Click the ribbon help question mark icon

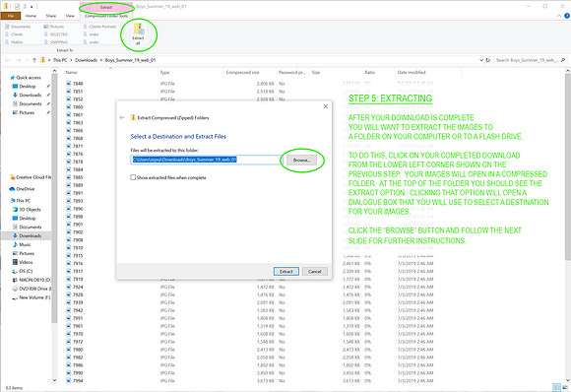[567, 16]
